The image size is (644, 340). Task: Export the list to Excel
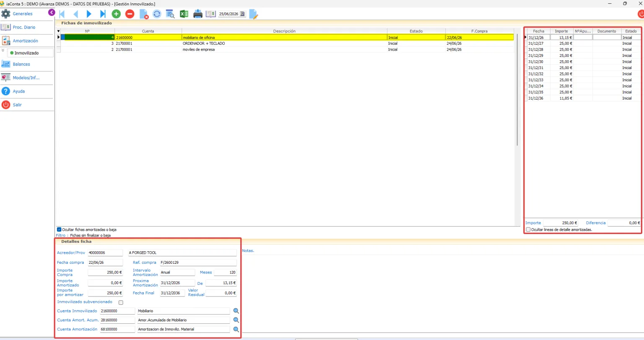pyautogui.click(x=184, y=14)
